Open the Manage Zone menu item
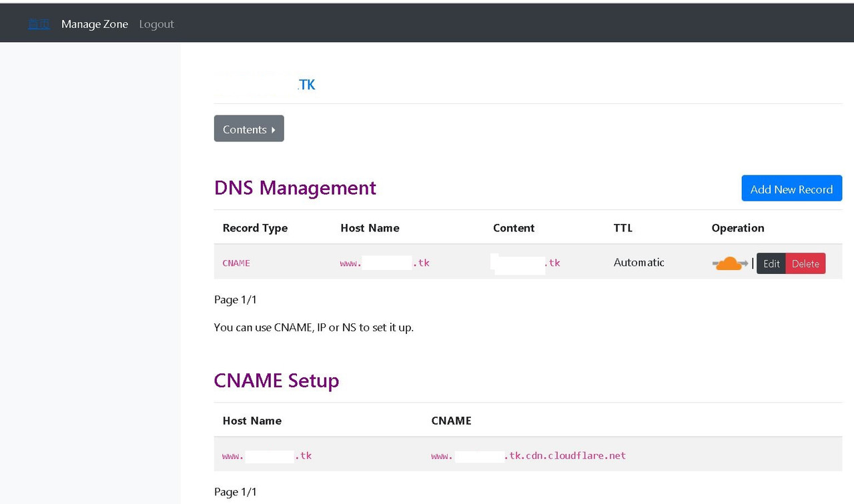Viewport: 854px width, 504px height. point(95,24)
